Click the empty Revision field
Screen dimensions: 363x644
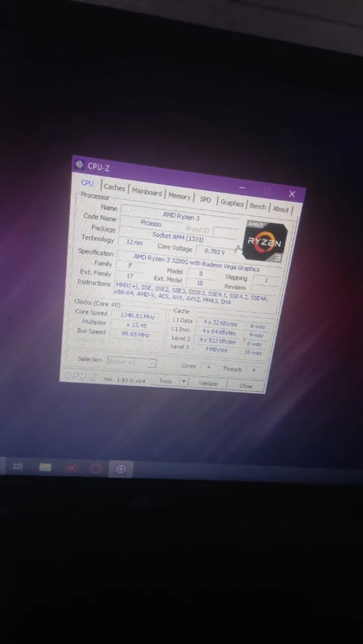pyautogui.click(x=264, y=290)
